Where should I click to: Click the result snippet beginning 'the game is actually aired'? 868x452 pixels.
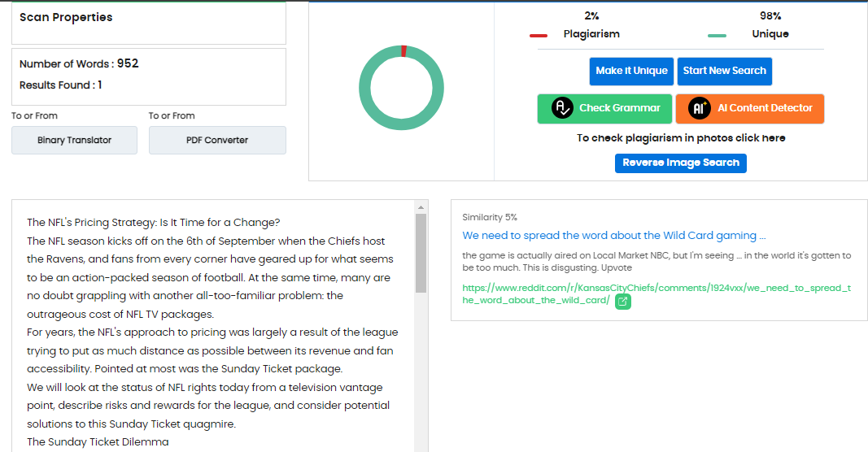click(x=656, y=262)
